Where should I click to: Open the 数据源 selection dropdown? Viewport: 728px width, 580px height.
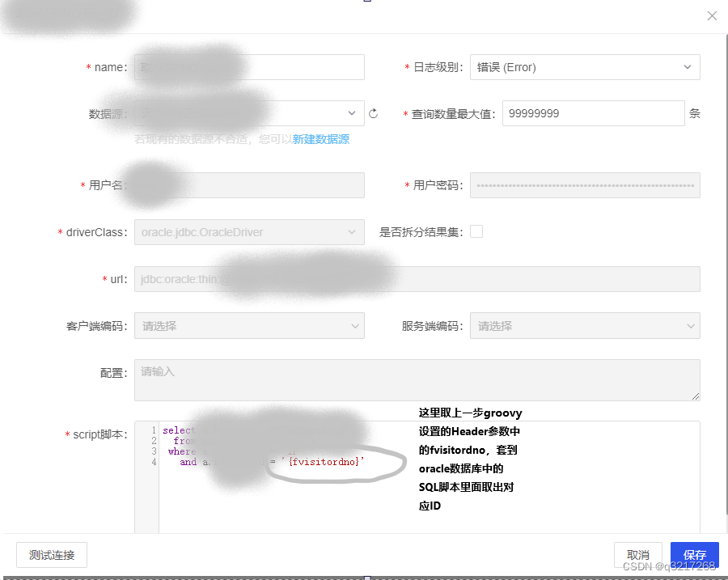point(248,113)
